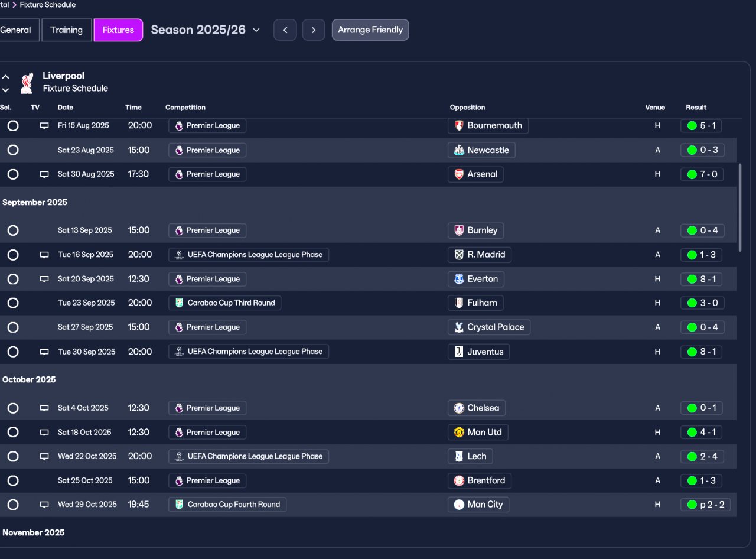Image resolution: width=756 pixels, height=559 pixels.
Task: Click the R. Madrid club badge
Action: [x=459, y=255]
